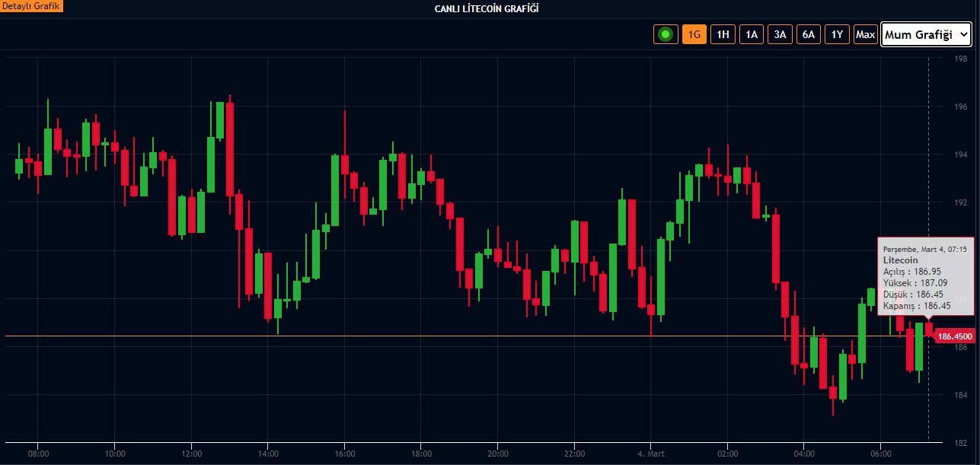The width and height of the screenshot is (980, 465).
Task: Click the 192 price axis label
Action: [x=961, y=202]
